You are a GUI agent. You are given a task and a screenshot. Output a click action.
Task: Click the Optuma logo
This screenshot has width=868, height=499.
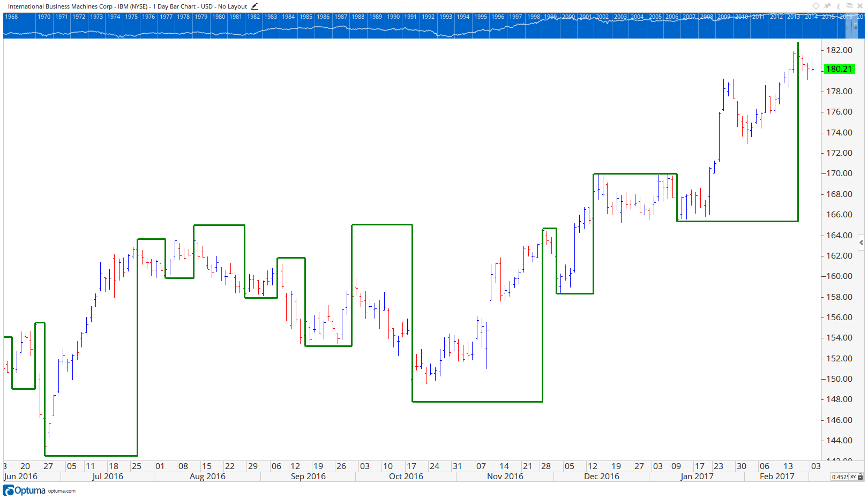[24, 490]
